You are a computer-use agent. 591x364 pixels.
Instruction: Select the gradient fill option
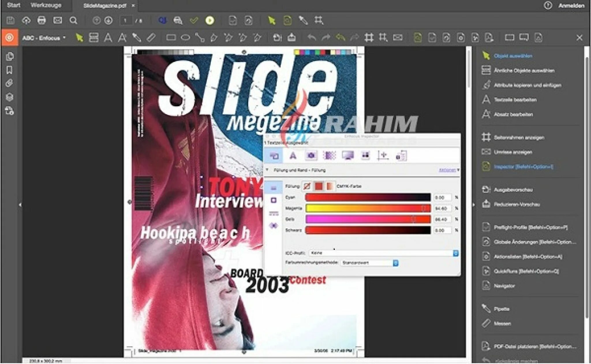[330, 186]
